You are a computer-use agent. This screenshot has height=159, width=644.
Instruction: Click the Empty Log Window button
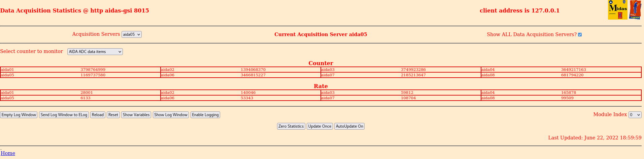point(19,115)
